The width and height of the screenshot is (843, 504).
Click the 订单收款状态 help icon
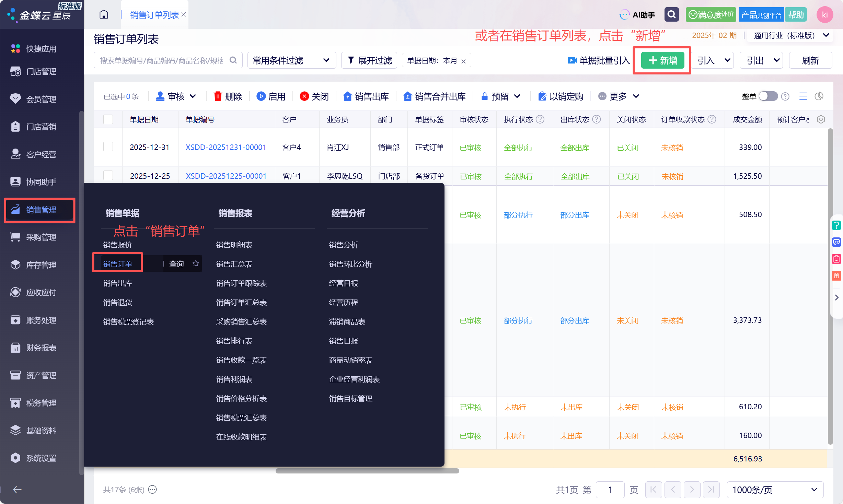(712, 119)
